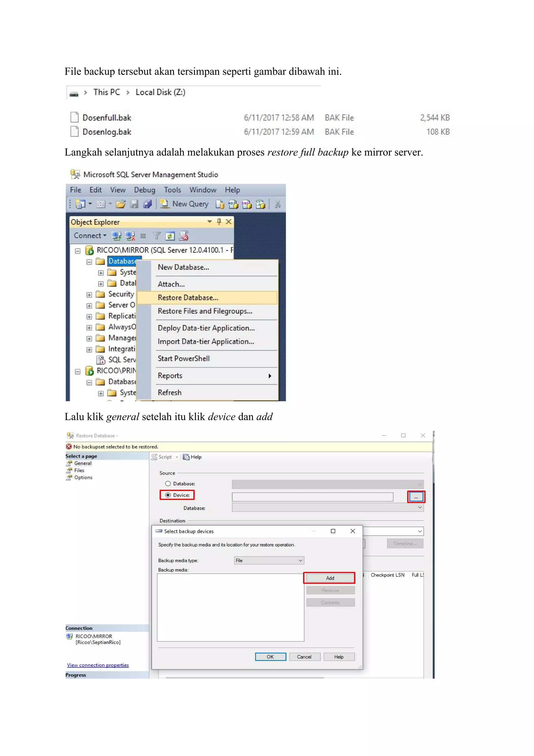This screenshot has height=756, width=534.
Task: Open the Database dropdown below Device
Action: point(328,507)
